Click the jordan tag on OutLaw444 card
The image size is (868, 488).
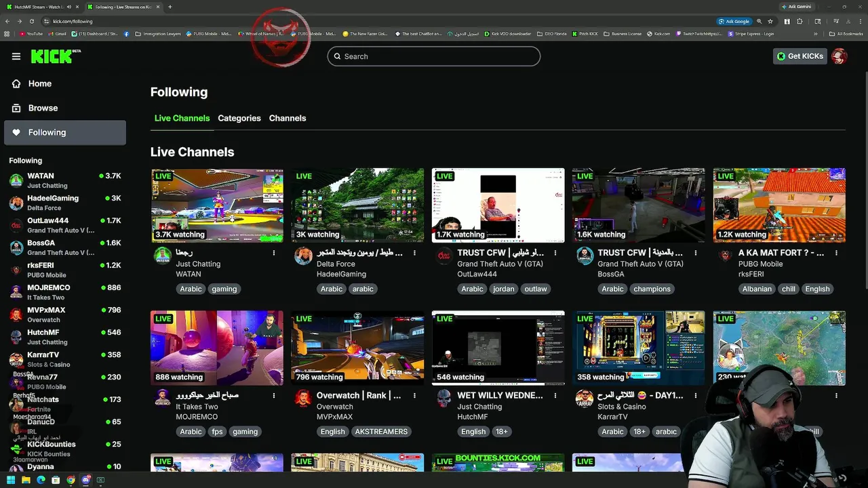coord(504,289)
